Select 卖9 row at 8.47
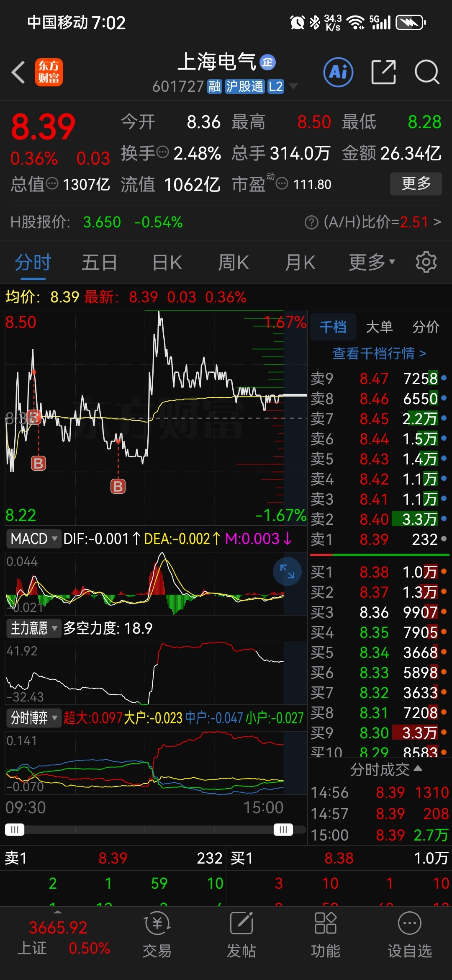This screenshot has width=452, height=980. (379, 379)
